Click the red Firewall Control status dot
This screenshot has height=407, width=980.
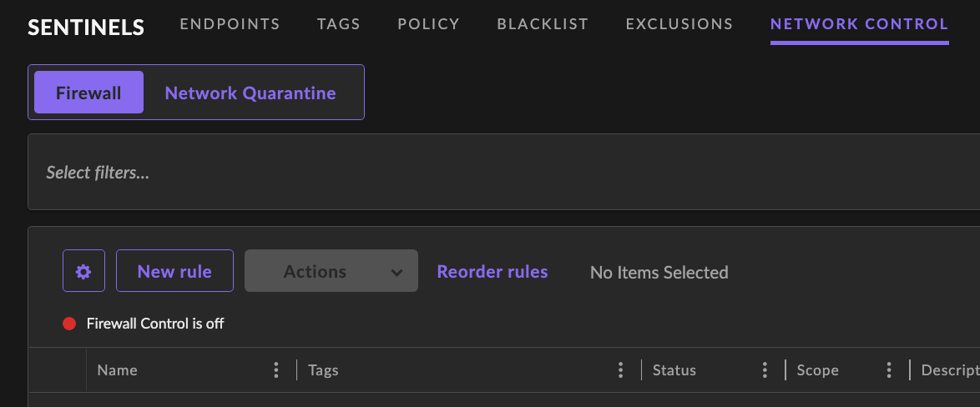(70, 324)
